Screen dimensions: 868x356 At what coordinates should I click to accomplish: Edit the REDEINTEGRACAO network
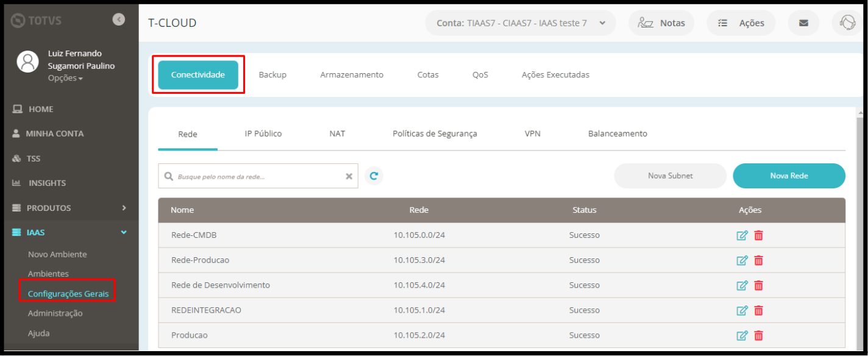pos(742,310)
